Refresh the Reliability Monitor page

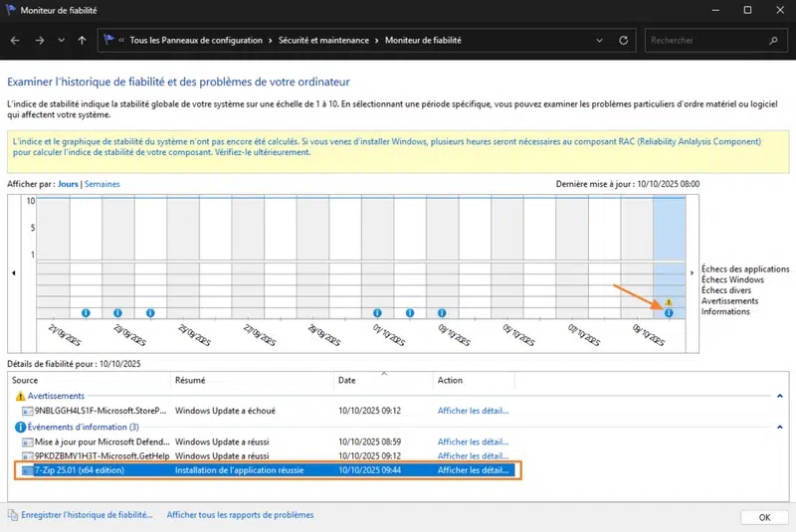coord(623,41)
